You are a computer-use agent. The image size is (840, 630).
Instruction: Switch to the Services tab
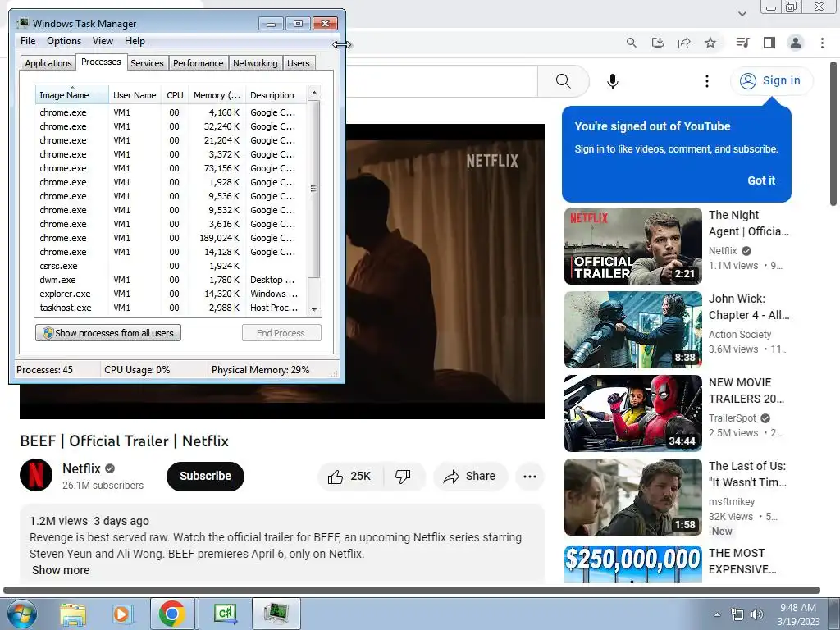pos(147,63)
